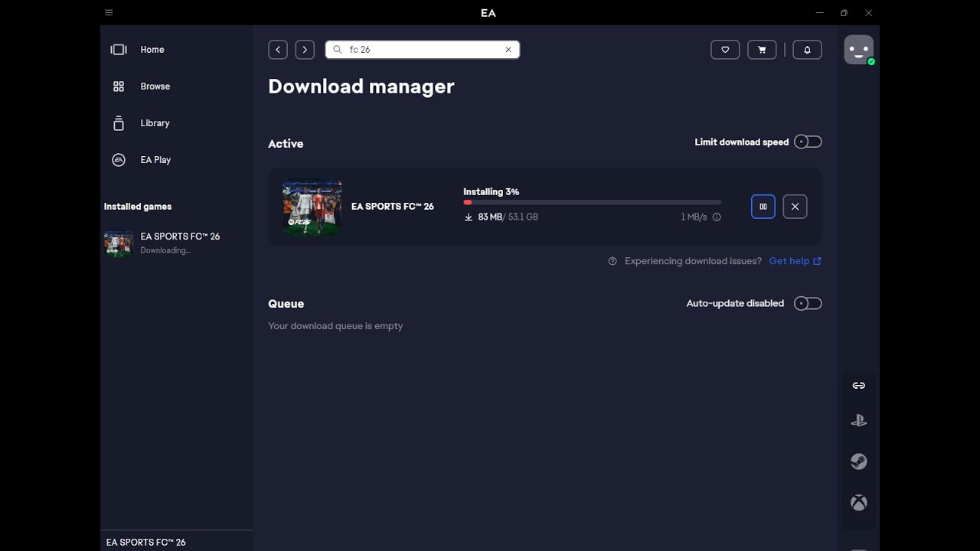Click the EA SPORTS FC 26 cover thumbnail
The height and width of the screenshot is (551, 980).
[312, 207]
